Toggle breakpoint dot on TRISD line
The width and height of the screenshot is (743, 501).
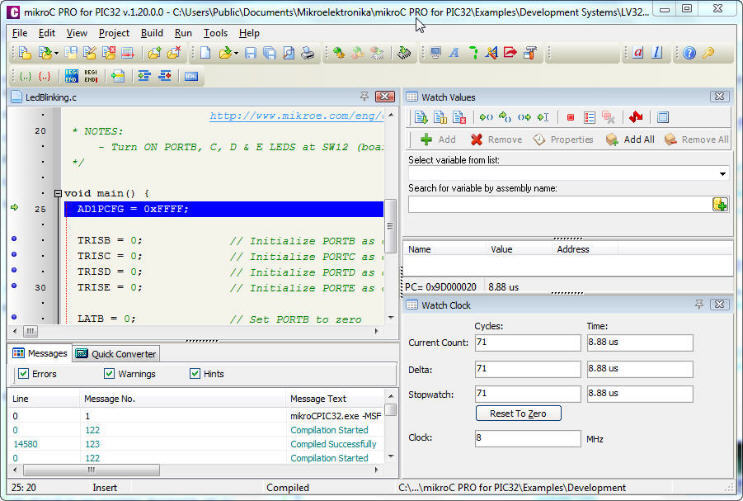coord(14,270)
